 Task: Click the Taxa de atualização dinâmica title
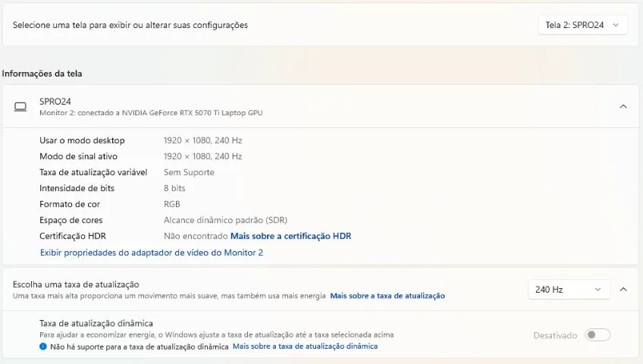[x=96, y=323]
